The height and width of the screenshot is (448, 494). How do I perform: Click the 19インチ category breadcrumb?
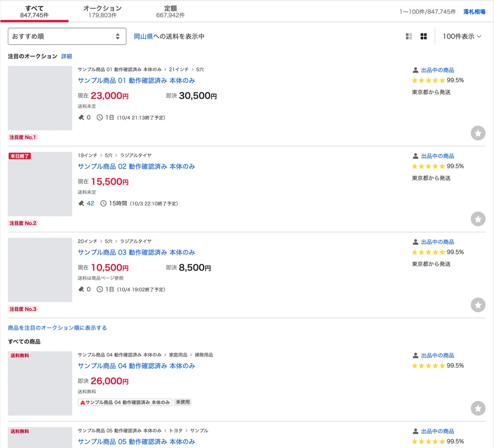(87, 155)
